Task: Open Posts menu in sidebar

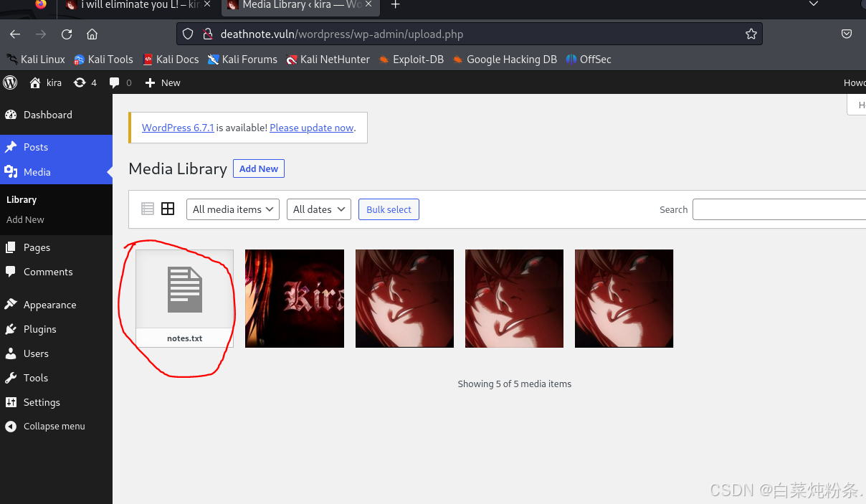Action: tap(56, 147)
